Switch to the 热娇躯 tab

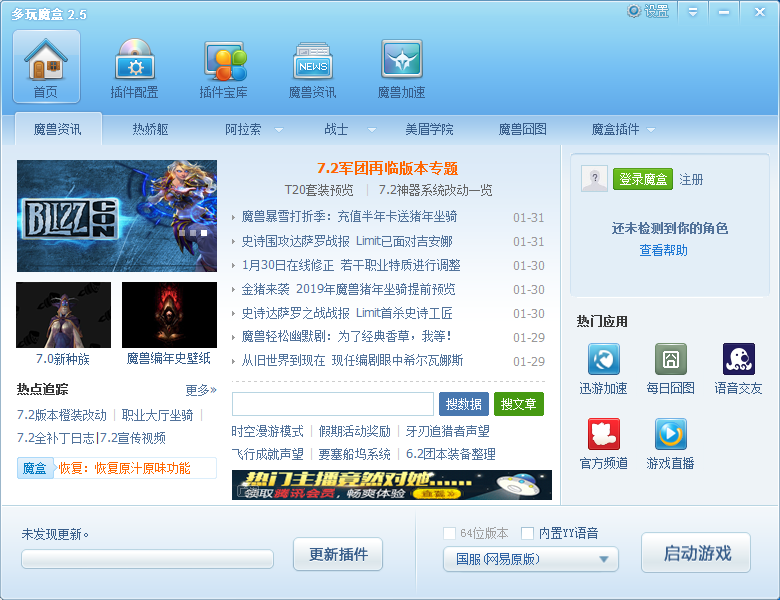pos(150,129)
